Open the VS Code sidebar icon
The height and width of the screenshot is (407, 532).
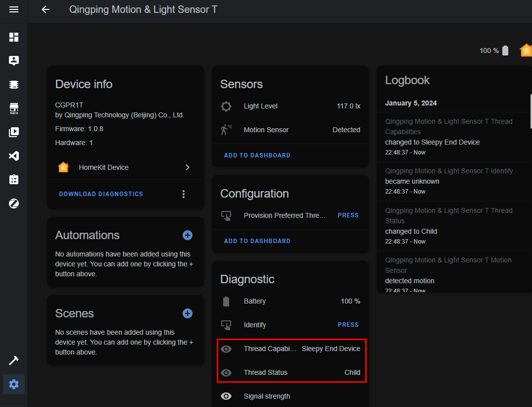tap(14, 156)
